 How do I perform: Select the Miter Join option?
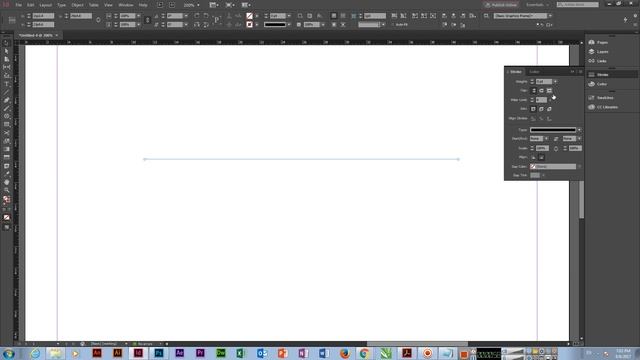click(533, 109)
